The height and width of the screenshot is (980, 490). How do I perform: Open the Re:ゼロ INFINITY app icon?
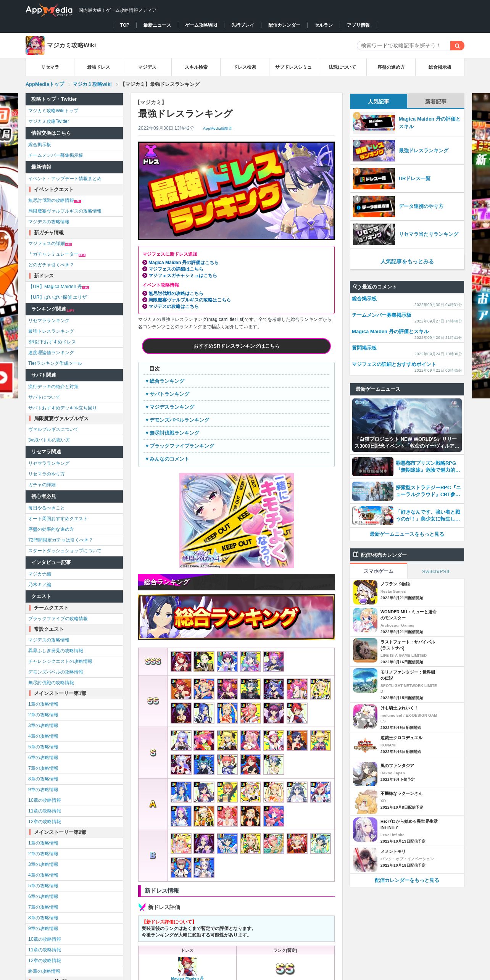point(365,830)
